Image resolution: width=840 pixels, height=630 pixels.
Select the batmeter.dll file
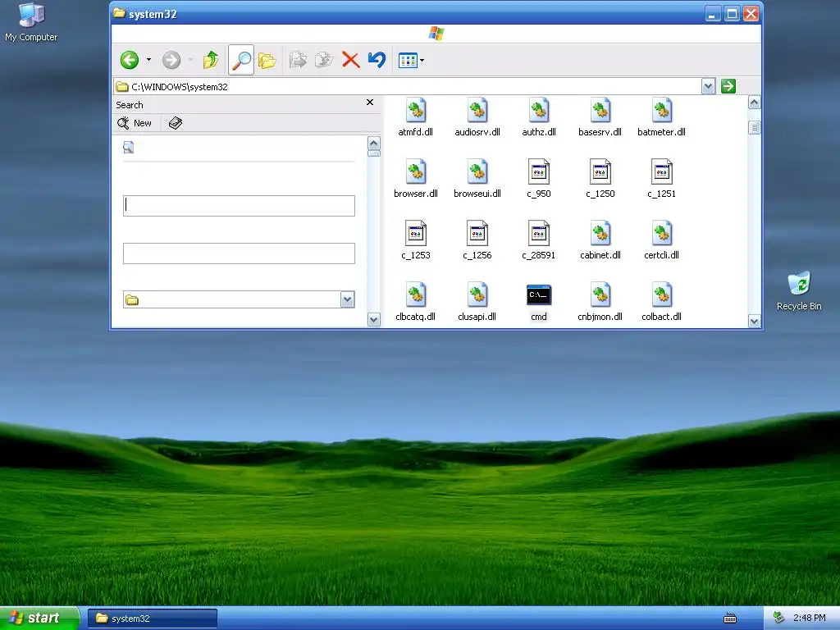click(662, 118)
